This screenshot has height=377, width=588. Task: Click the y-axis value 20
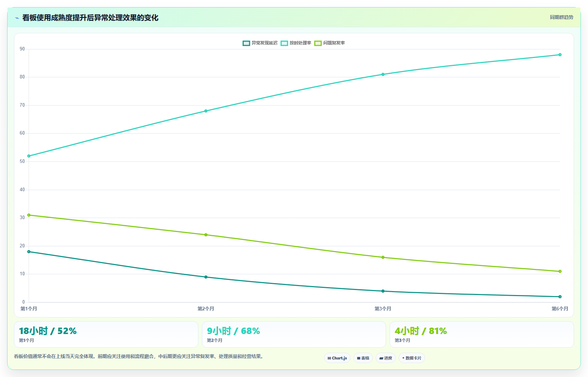tap(22, 246)
